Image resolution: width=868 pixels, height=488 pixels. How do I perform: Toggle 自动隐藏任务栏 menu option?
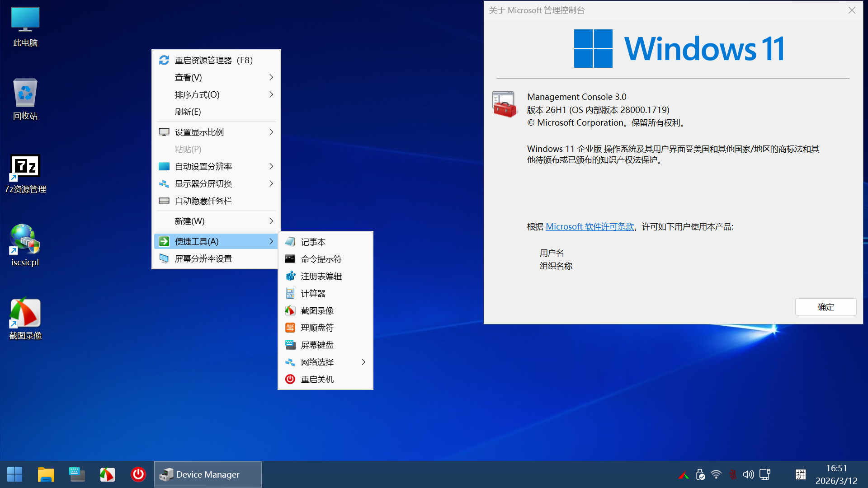click(203, 201)
